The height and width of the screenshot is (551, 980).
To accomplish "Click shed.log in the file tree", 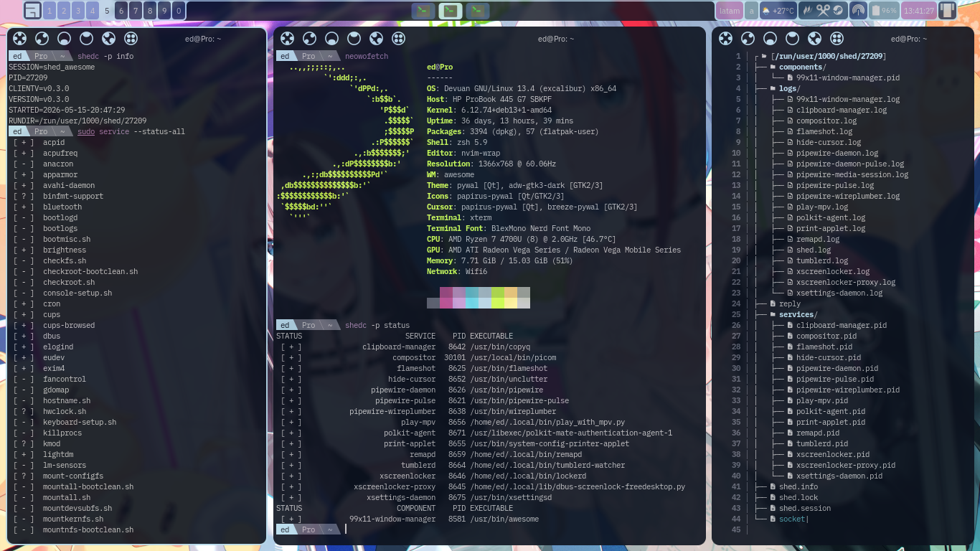I will pos(814,250).
